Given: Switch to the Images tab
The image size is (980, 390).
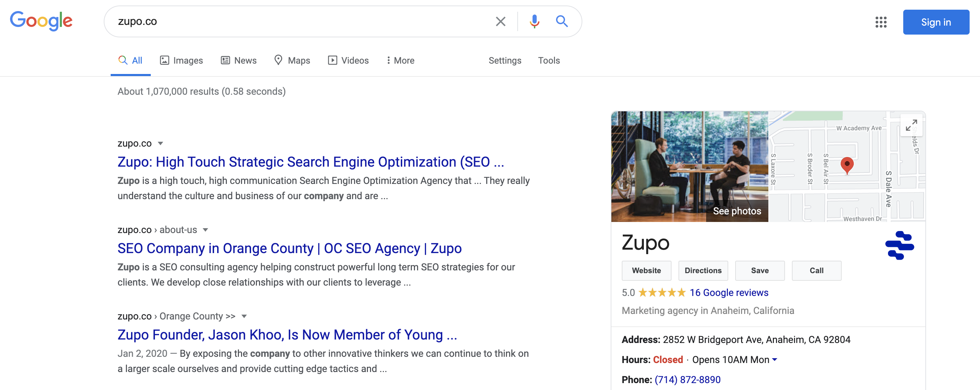Looking at the screenshot, I should (182, 61).
